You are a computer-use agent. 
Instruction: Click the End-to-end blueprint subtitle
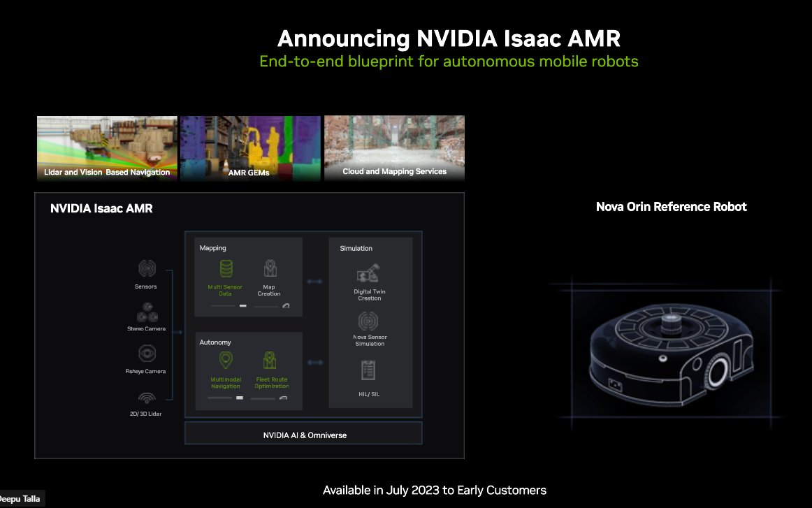pyautogui.click(x=449, y=61)
